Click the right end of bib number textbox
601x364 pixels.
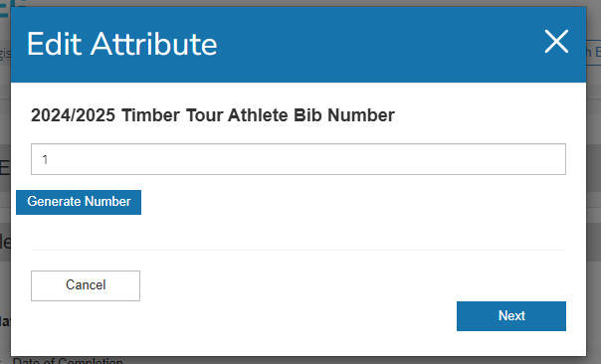pos(552,159)
